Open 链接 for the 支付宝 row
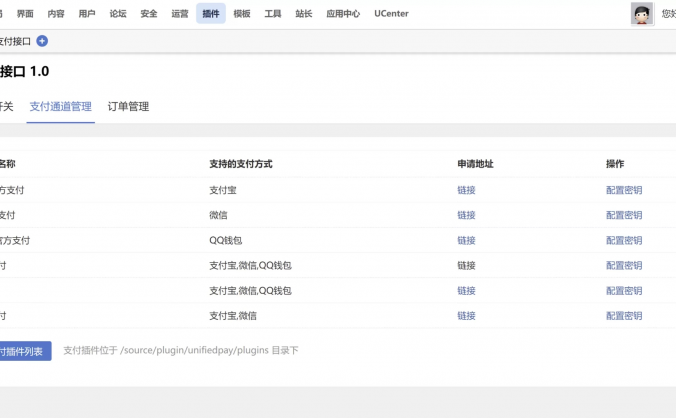 466,190
